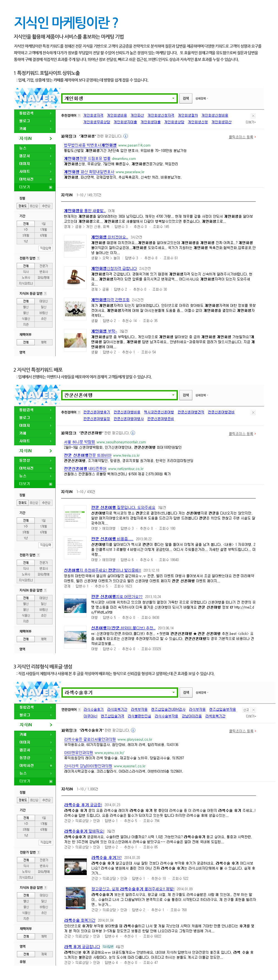Viewport: 278px width, 980px height.
Task: Close the 칸쿤신혼여행 suggested keywords box
Action: pos(253,412)
